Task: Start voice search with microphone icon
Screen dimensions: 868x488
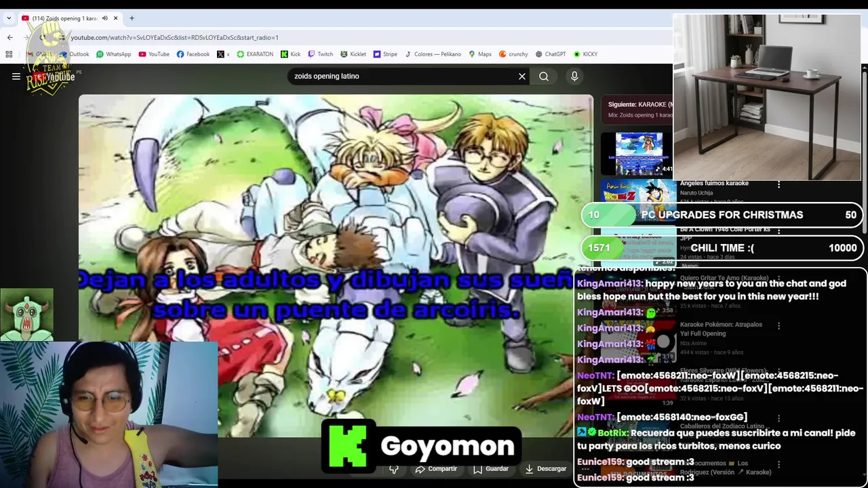Action: [574, 77]
